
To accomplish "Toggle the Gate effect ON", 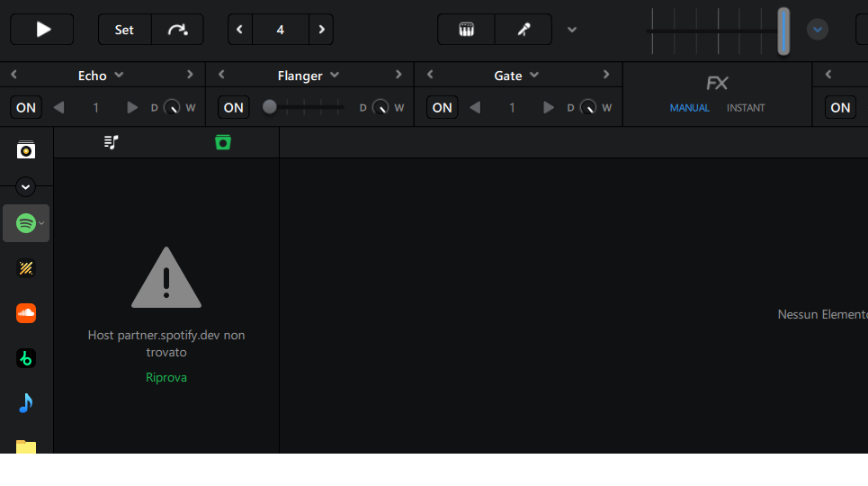I will coord(442,107).
